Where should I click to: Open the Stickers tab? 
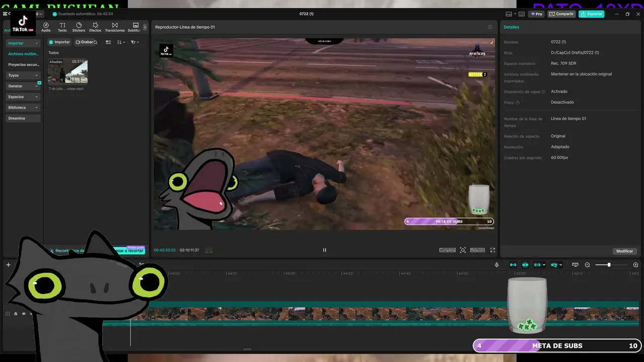tap(79, 27)
